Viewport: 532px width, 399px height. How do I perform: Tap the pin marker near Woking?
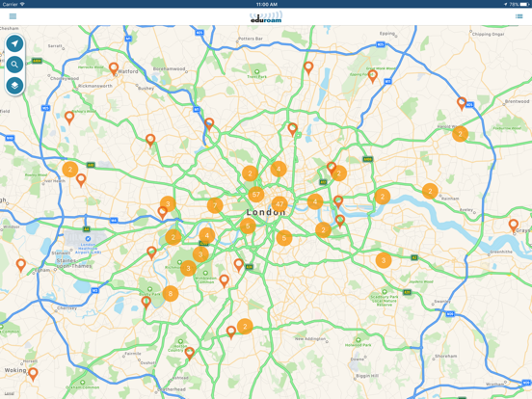[33, 374]
